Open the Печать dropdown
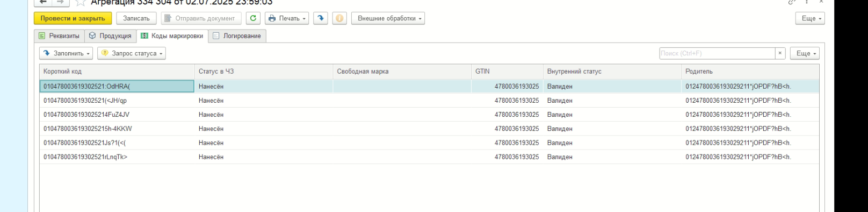868x212 pixels. tap(287, 18)
